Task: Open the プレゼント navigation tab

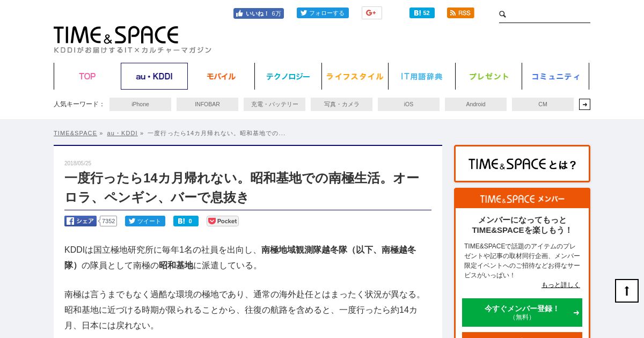Action: 489,76
